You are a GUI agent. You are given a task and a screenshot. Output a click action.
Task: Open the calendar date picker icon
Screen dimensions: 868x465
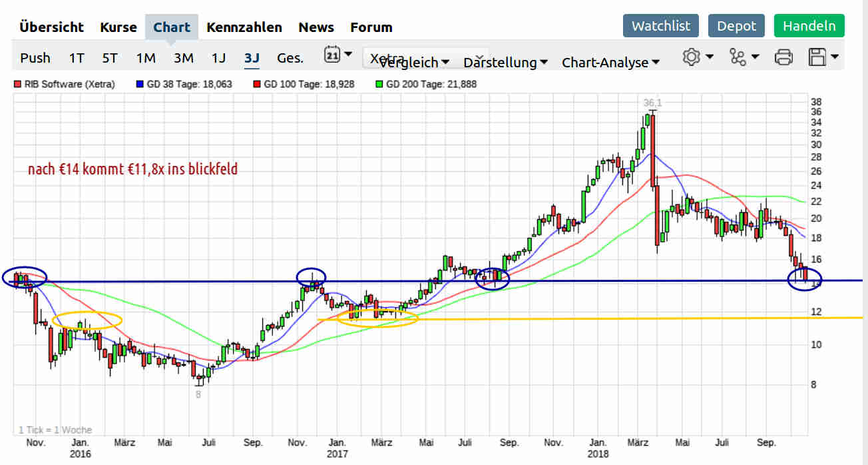pos(332,55)
